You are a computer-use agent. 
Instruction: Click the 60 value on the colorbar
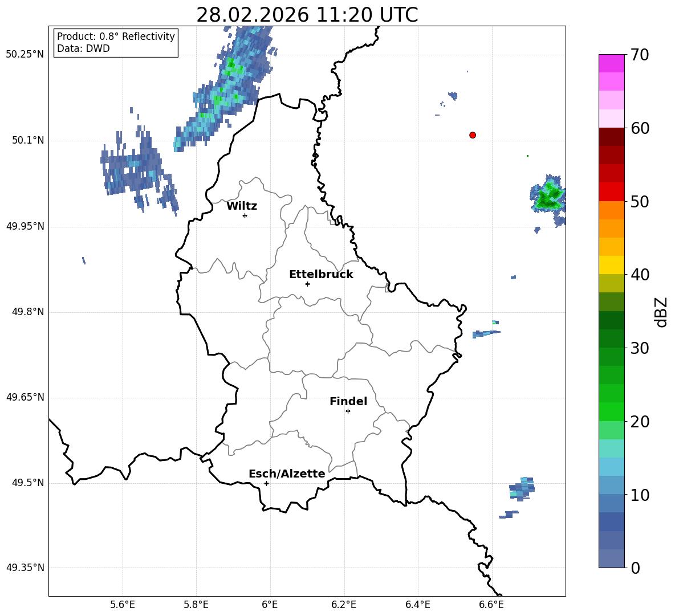coord(640,128)
